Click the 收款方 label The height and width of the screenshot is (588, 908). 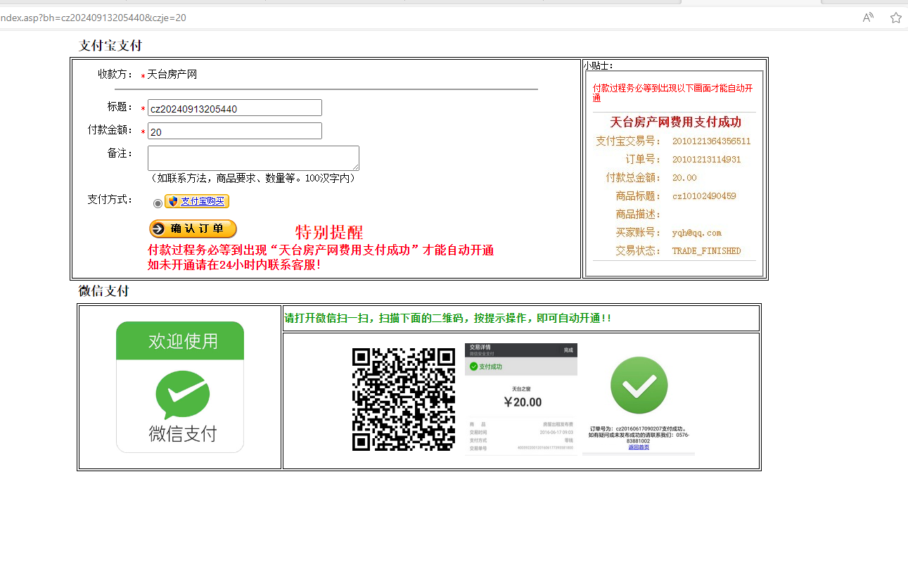115,74
